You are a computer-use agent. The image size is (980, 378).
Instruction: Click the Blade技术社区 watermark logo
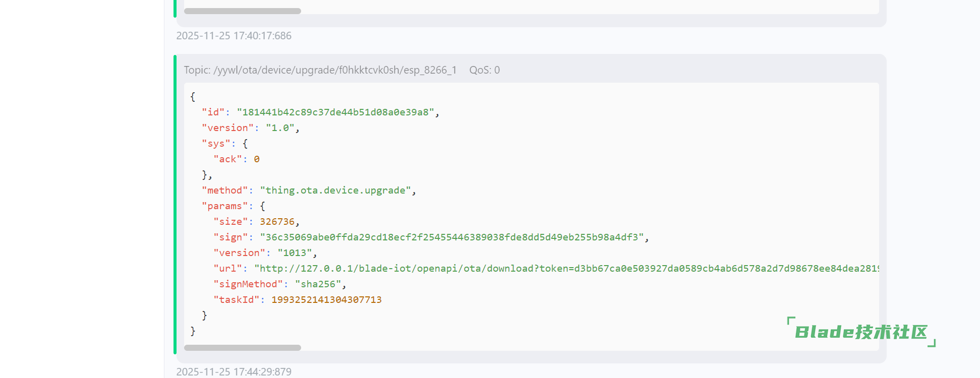click(861, 332)
